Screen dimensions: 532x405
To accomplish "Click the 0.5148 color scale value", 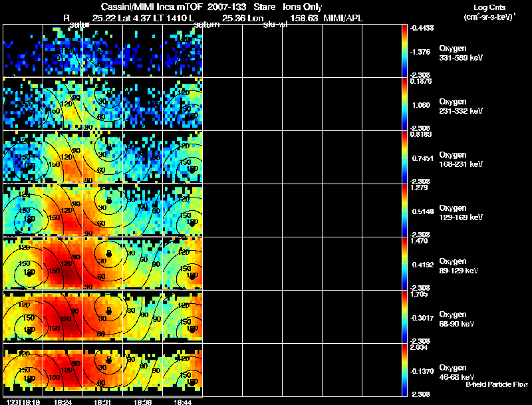I will point(423,211).
